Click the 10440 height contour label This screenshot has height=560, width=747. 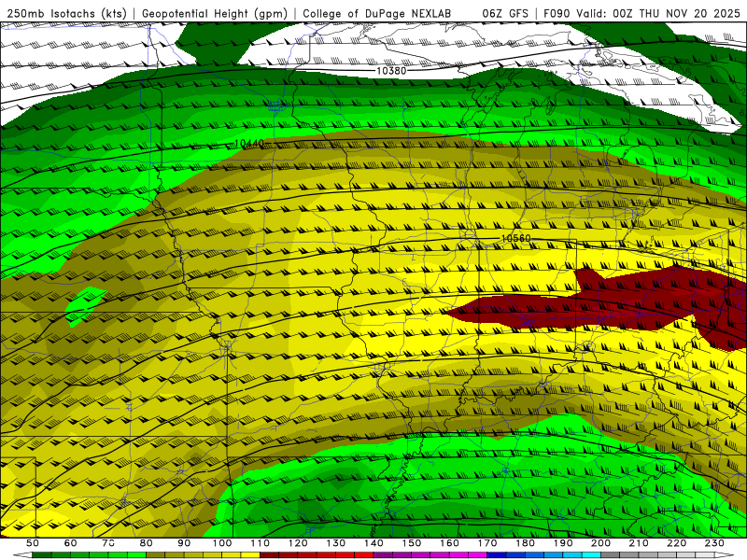(x=248, y=144)
